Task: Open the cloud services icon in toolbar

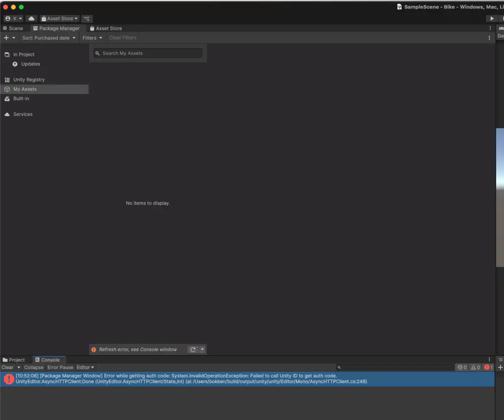Action: click(31, 19)
